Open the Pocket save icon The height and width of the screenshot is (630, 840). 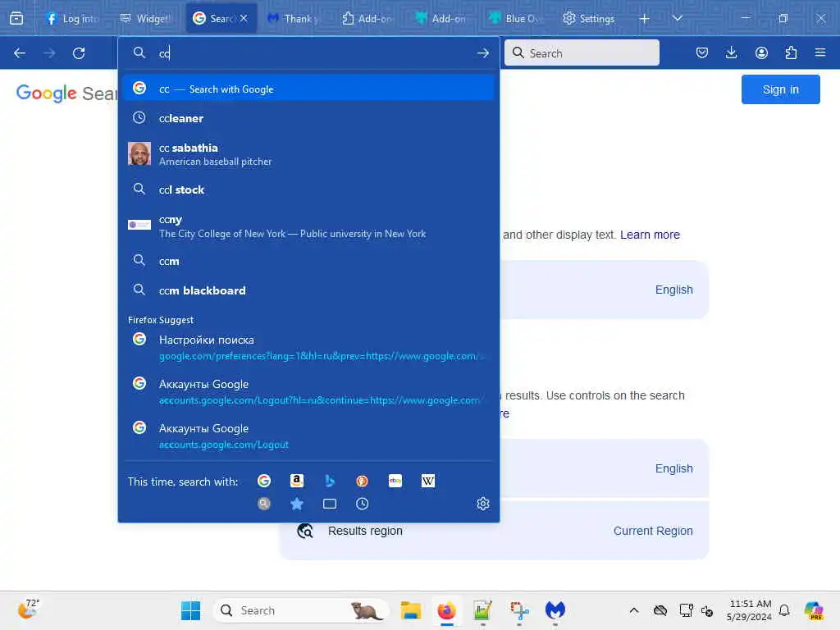coord(702,52)
